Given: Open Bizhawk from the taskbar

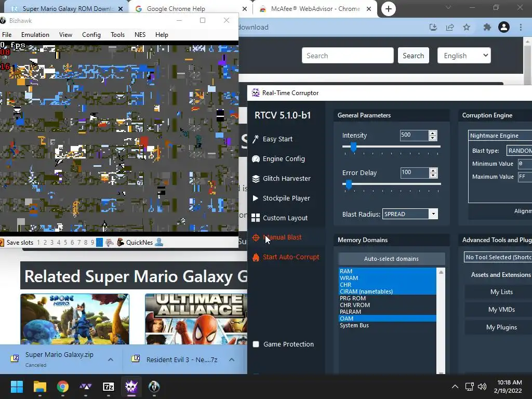Looking at the screenshot, I should [x=154, y=387].
